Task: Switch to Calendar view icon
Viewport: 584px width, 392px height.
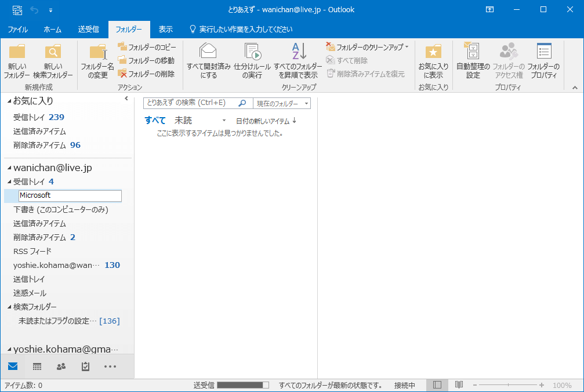Action: [x=37, y=366]
